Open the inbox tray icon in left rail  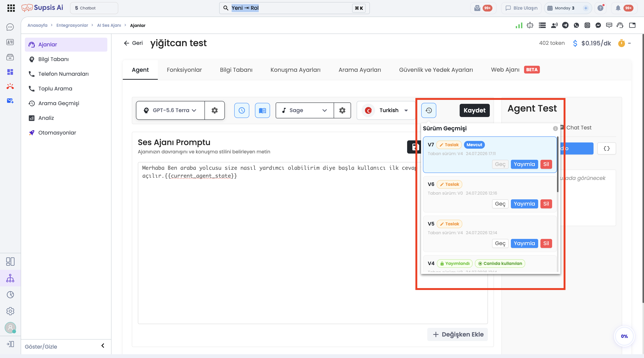point(10,57)
